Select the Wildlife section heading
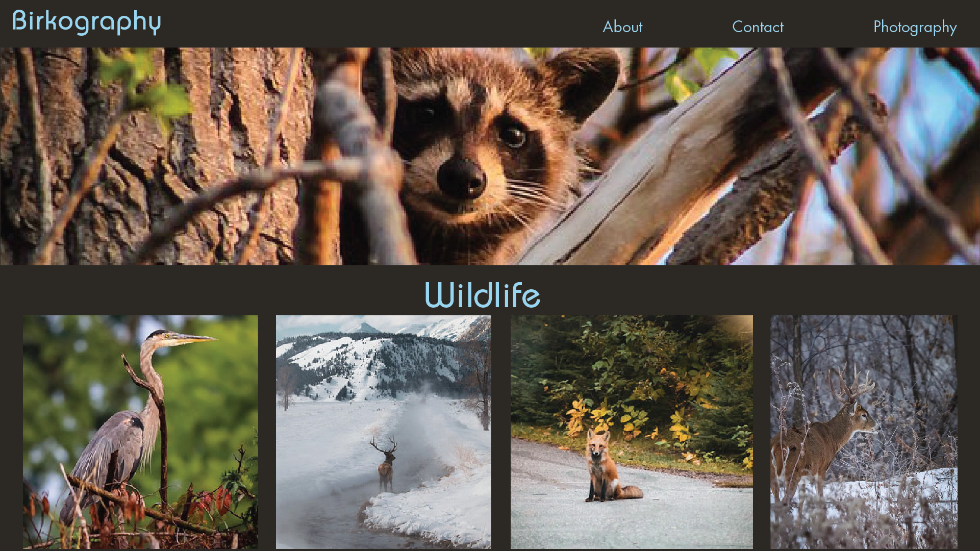The image size is (980, 551). 483,295
